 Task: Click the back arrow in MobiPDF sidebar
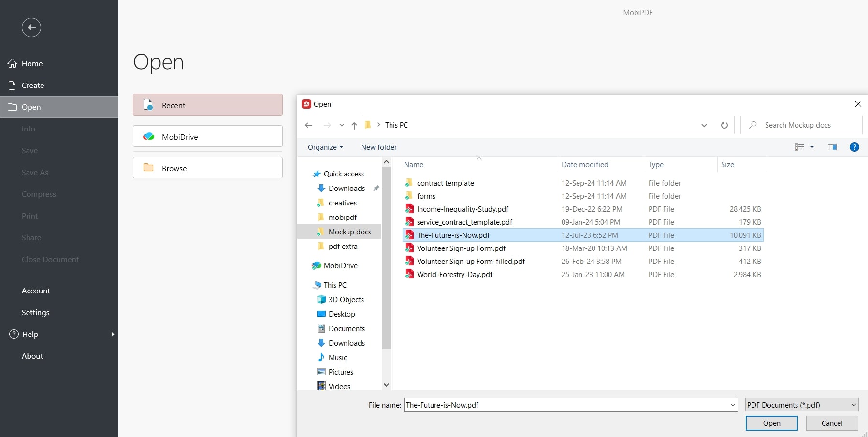[x=31, y=28]
